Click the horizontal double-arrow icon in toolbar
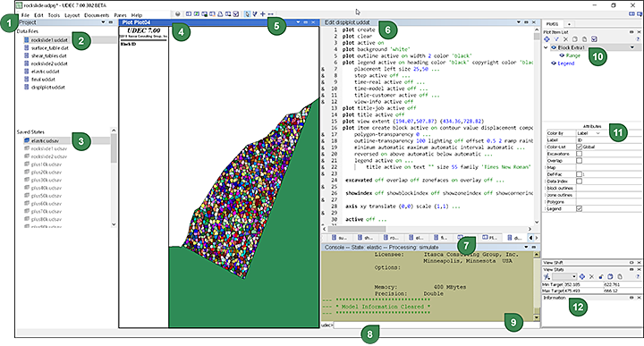 click(270, 14)
